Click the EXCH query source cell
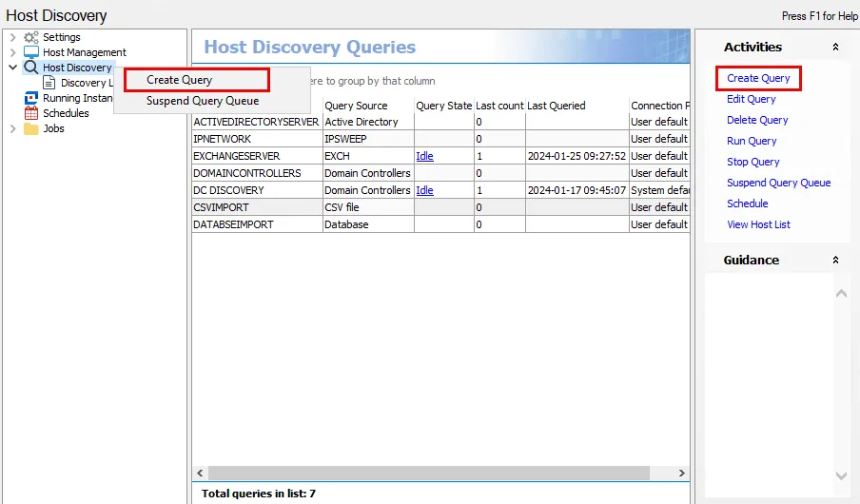 click(x=368, y=156)
